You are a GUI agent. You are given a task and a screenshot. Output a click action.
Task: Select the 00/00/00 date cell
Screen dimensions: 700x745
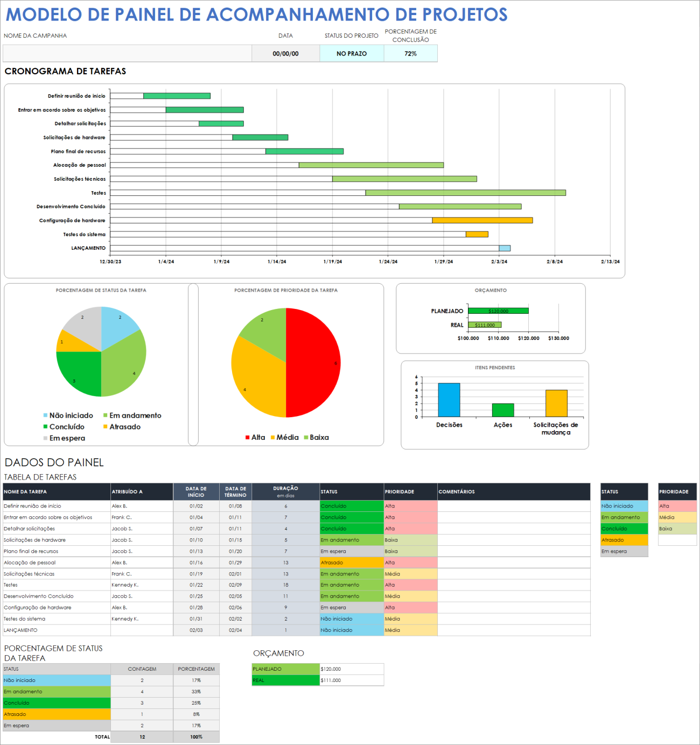click(x=285, y=53)
